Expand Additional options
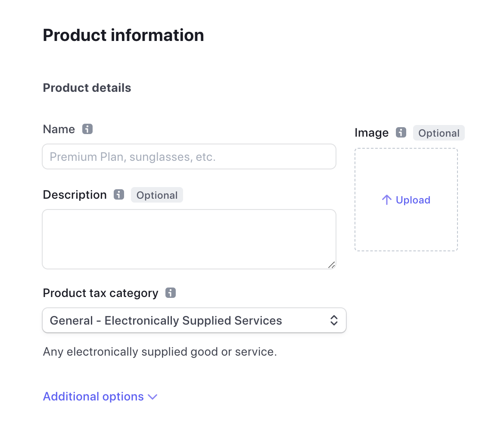This screenshot has width=504, height=444. click(x=100, y=397)
